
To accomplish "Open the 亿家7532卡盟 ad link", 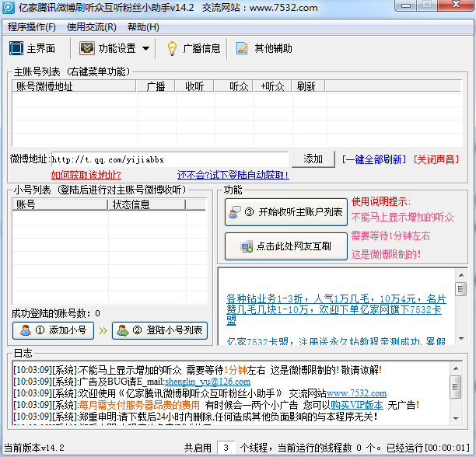I will pos(336,341).
